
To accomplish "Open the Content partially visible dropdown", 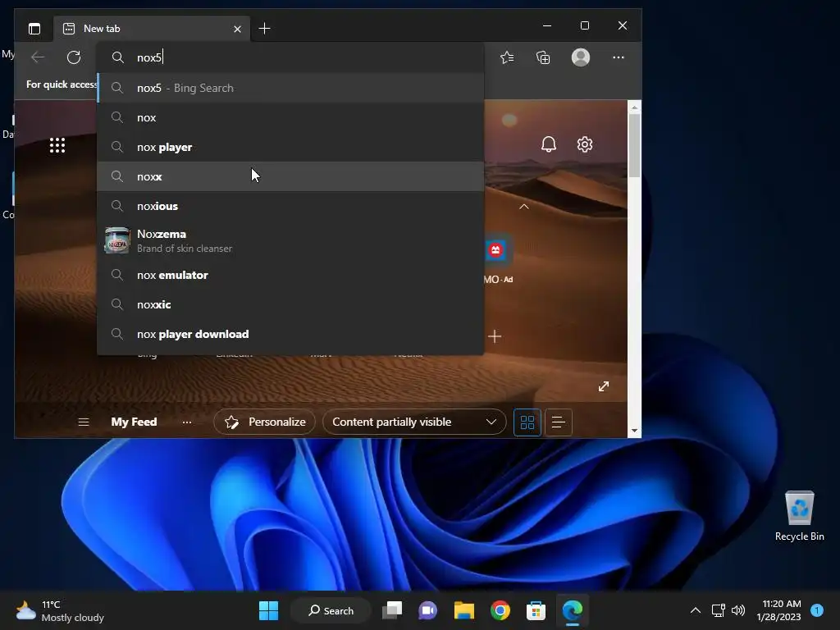I will 414,422.
